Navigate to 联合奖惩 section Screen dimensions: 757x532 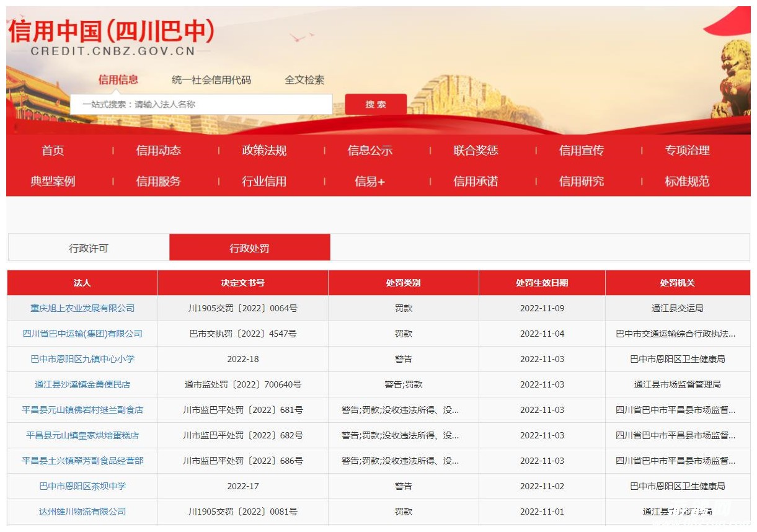point(476,151)
